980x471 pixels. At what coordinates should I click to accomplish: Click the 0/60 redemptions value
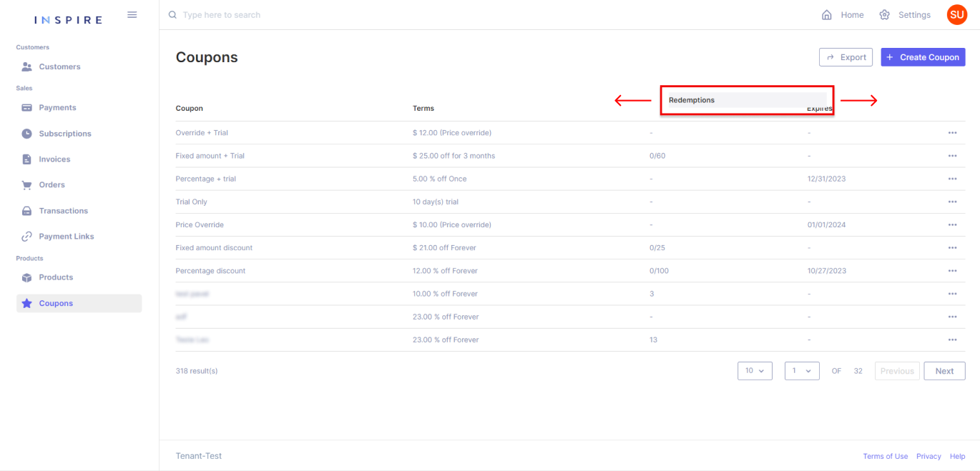coord(657,156)
